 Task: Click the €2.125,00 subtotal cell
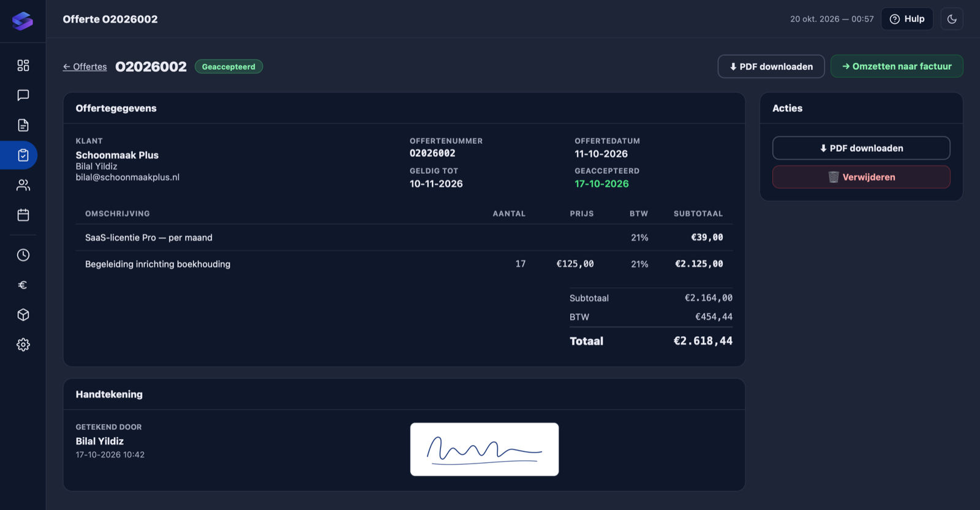pos(699,264)
